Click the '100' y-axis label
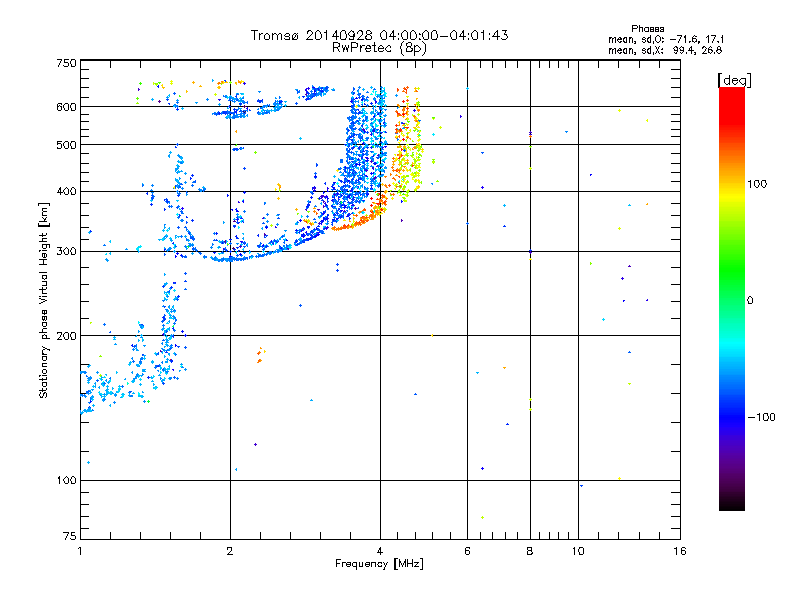Image resolution: width=800 pixels, height=600 pixels. tap(66, 480)
